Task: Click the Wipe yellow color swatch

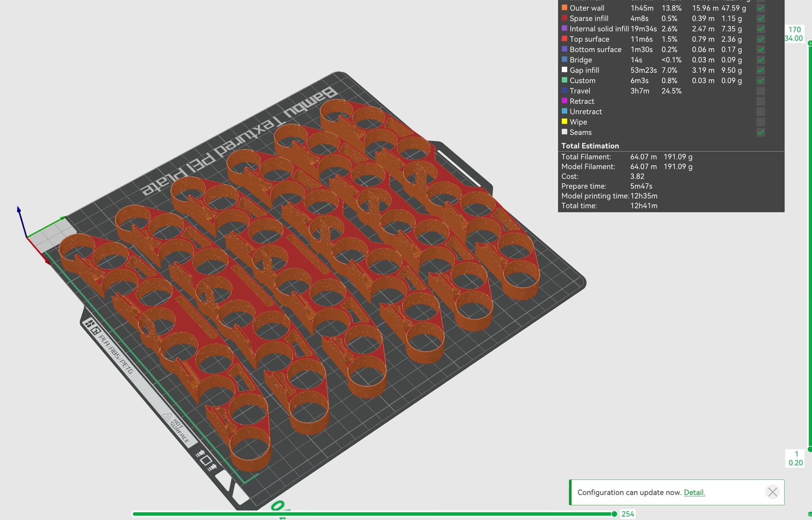Action: click(x=564, y=121)
